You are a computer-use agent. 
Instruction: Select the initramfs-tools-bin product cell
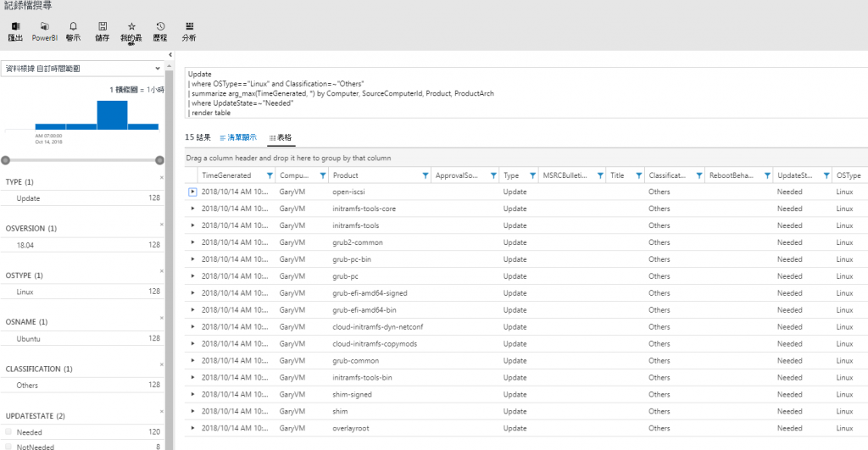[362, 377]
